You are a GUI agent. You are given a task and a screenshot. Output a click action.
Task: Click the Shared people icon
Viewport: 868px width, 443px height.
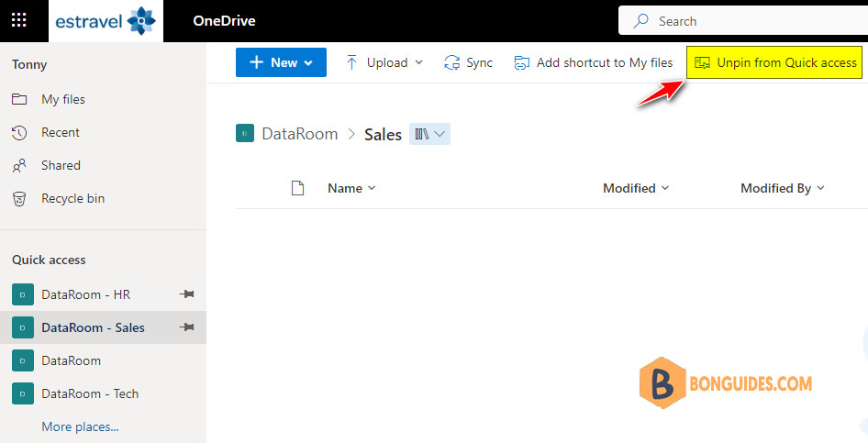coord(19,165)
